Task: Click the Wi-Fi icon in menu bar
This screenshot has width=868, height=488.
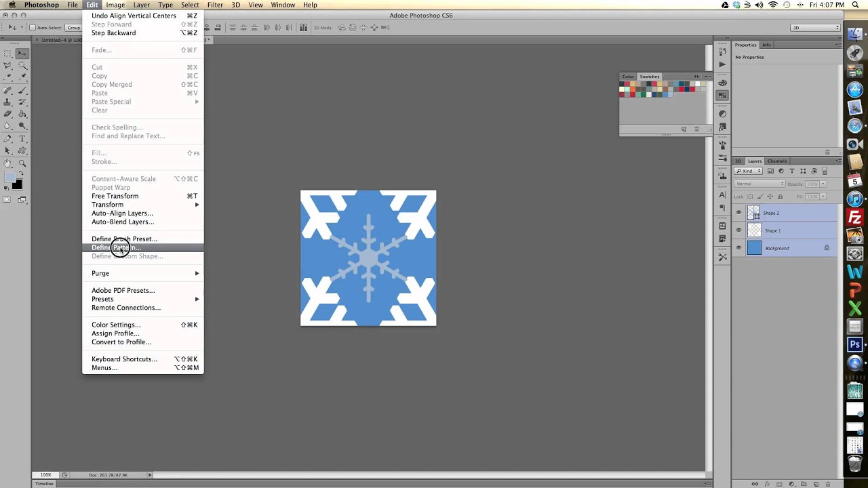Action: [773, 5]
